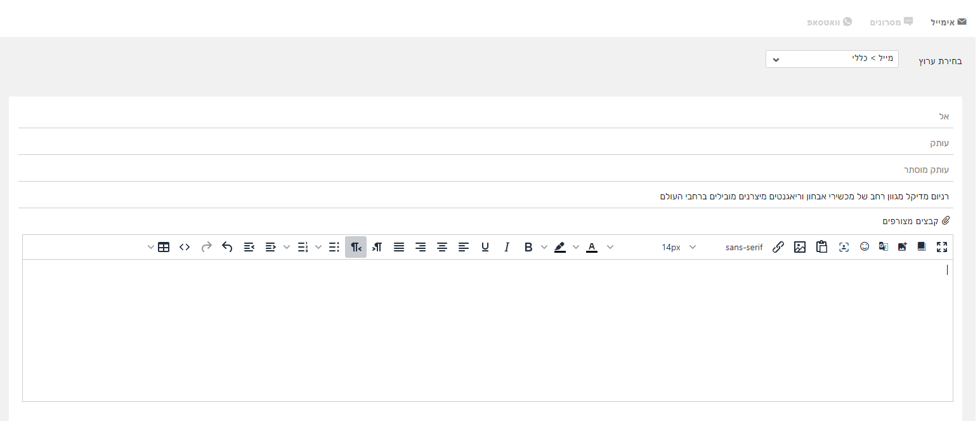Click 'קבצים מצורפים' attachments link

pos(916,221)
